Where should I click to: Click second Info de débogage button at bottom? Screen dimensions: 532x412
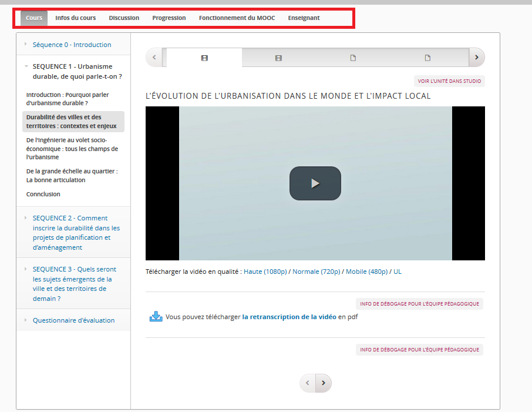pos(419,350)
